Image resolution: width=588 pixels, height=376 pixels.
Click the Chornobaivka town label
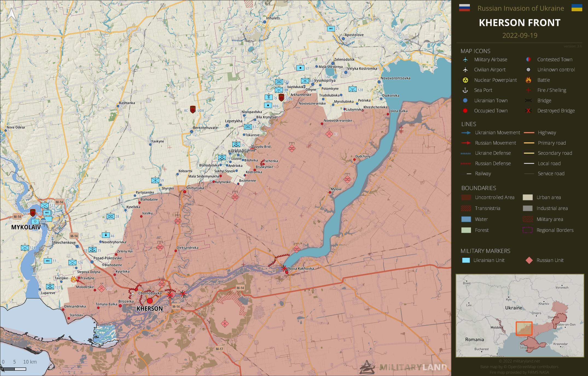(x=150, y=293)
